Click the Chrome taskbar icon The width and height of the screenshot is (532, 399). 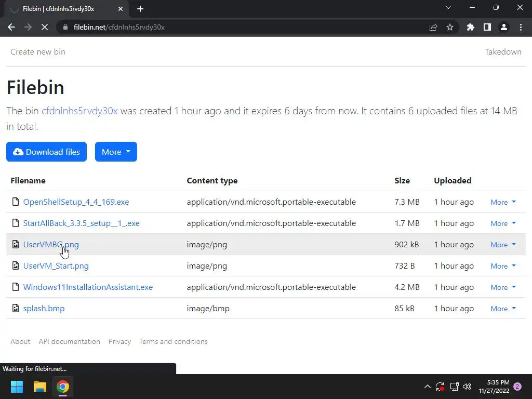63,387
